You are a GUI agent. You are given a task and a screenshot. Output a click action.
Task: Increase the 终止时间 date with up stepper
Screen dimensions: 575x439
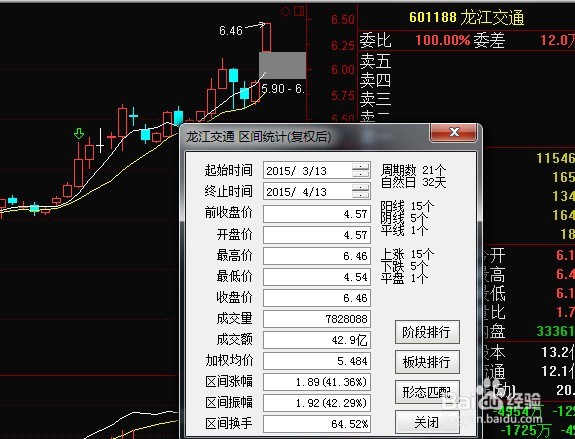click(360, 187)
